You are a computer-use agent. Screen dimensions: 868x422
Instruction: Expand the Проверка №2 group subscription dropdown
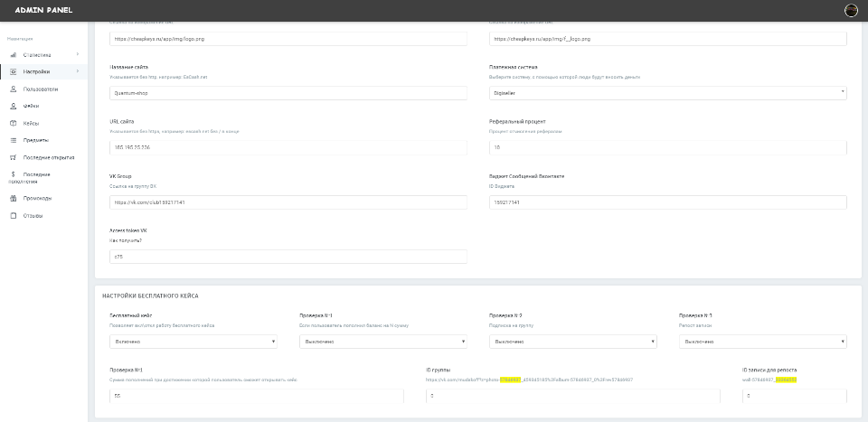[x=571, y=342]
